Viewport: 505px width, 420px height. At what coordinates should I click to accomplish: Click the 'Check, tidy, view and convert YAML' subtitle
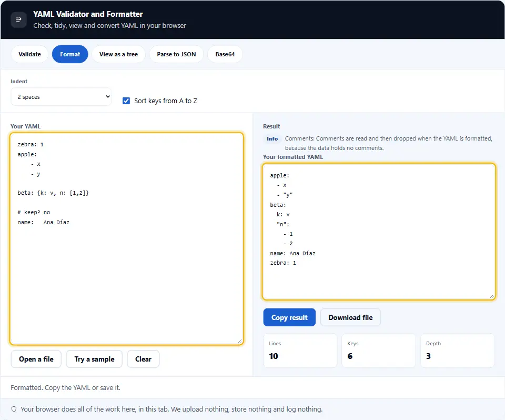point(109,25)
